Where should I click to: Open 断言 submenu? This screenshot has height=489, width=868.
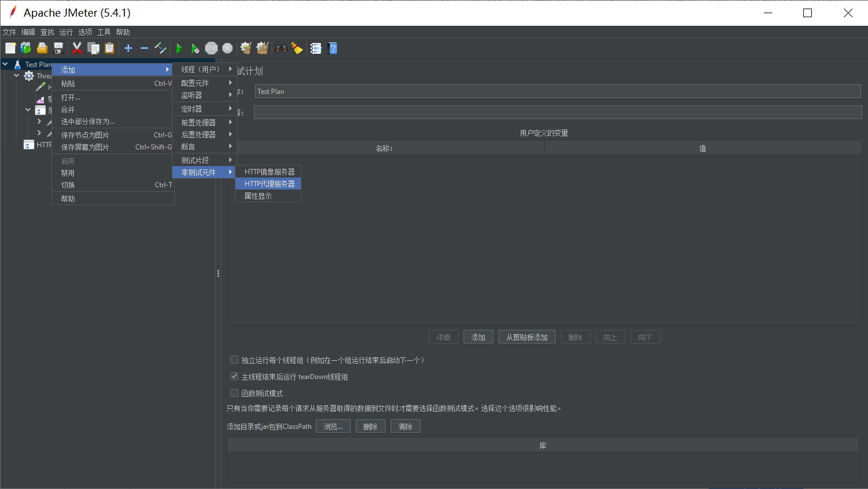click(x=205, y=147)
